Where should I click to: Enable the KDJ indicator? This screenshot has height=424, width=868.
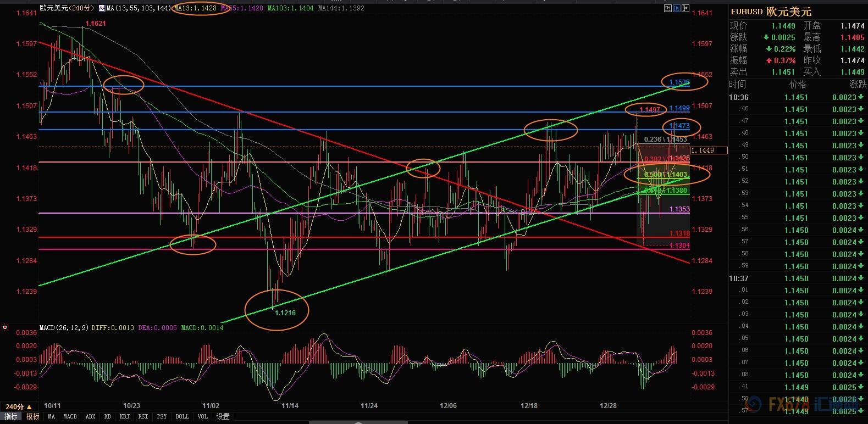(124, 417)
